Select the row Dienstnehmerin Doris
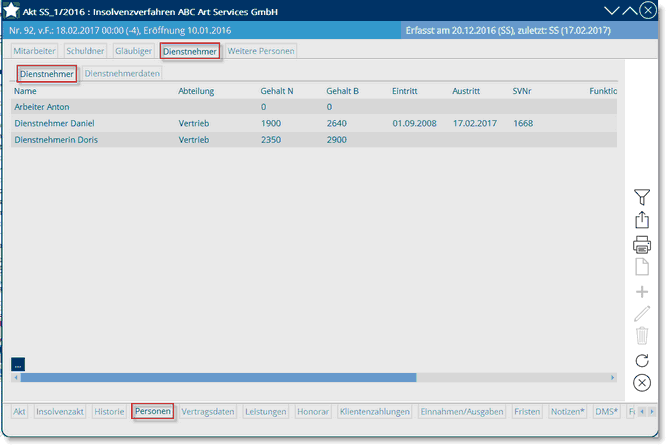Screen dimensions: 667x446 (x=314, y=140)
